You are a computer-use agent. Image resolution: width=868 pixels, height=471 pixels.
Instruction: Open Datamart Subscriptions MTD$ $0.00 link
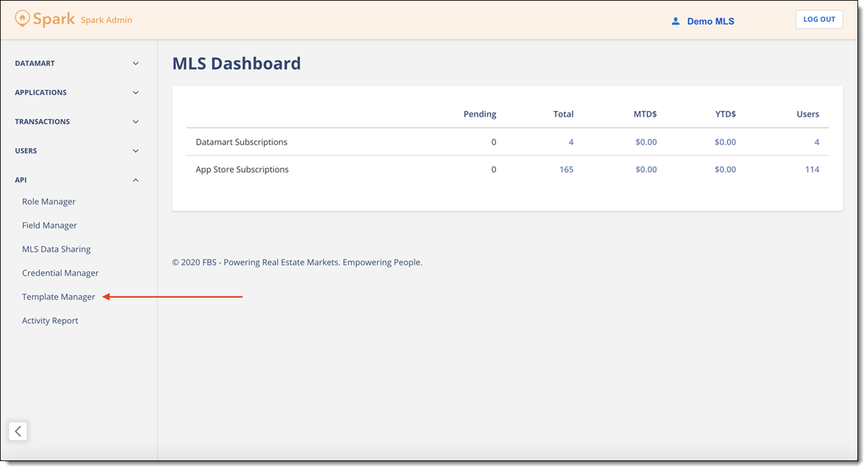coord(646,142)
